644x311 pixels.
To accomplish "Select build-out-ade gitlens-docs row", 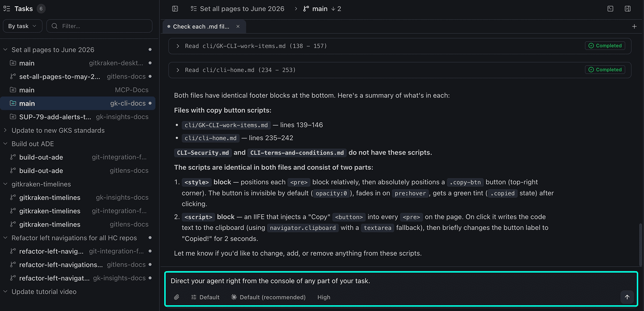I will (78, 170).
